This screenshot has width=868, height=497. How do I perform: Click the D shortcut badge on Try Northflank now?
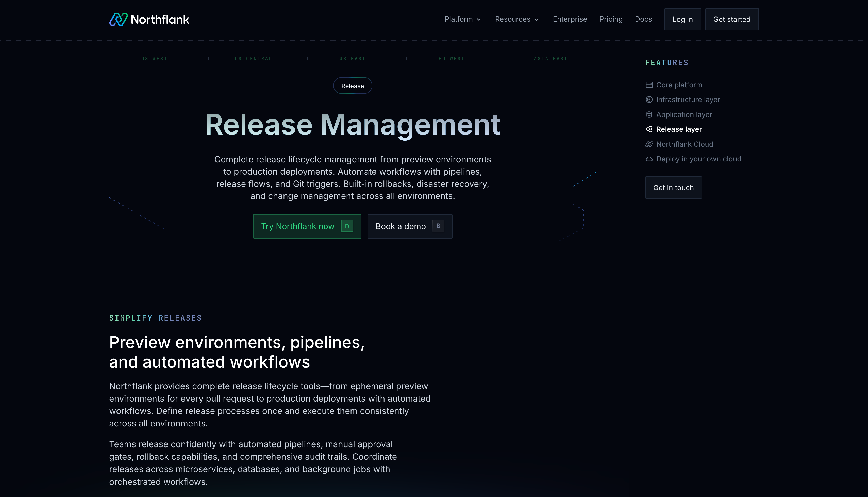tap(347, 226)
